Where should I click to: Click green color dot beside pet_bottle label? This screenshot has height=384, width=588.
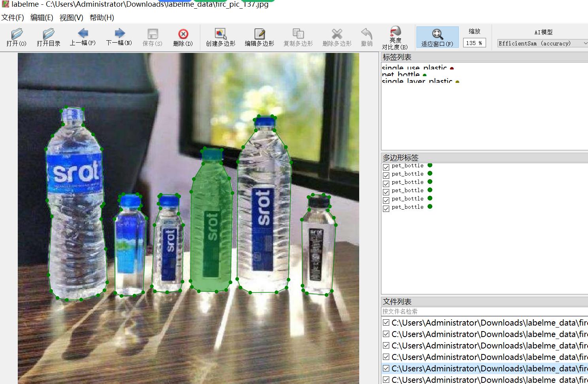coord(425,75)
